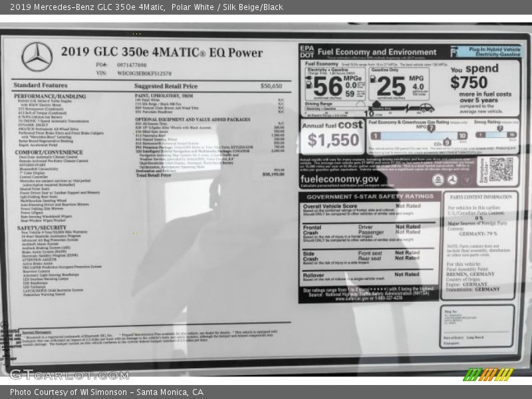532x399 pixels.
Task: Click the EPA DOT emblem
Action: tap(307, 51)
